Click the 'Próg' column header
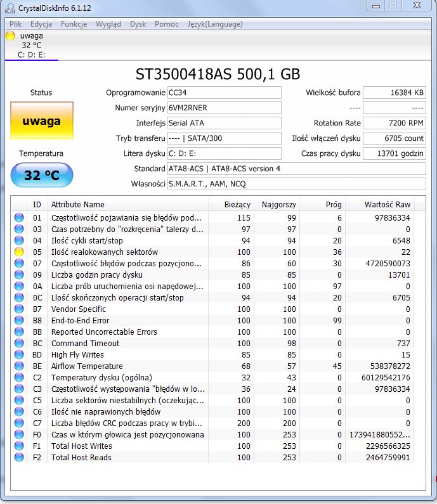Screen dimensions: 437x504 coord(323,204)
